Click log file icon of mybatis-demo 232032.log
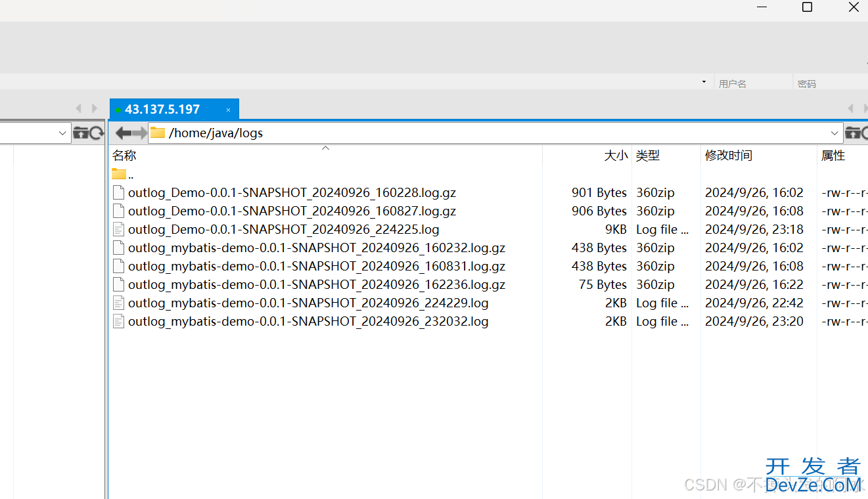Image resolution: width=868 pixels, height=499 pixels. coord(118,321)
